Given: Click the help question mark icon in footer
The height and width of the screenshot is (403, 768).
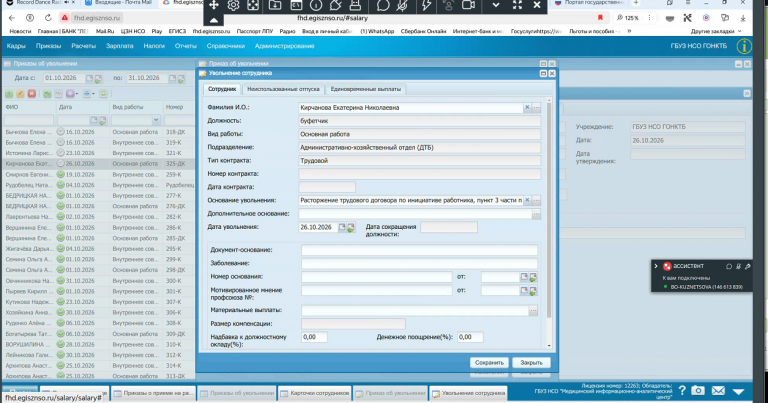Looking at the screenshot, I should (x=682, y=390).
